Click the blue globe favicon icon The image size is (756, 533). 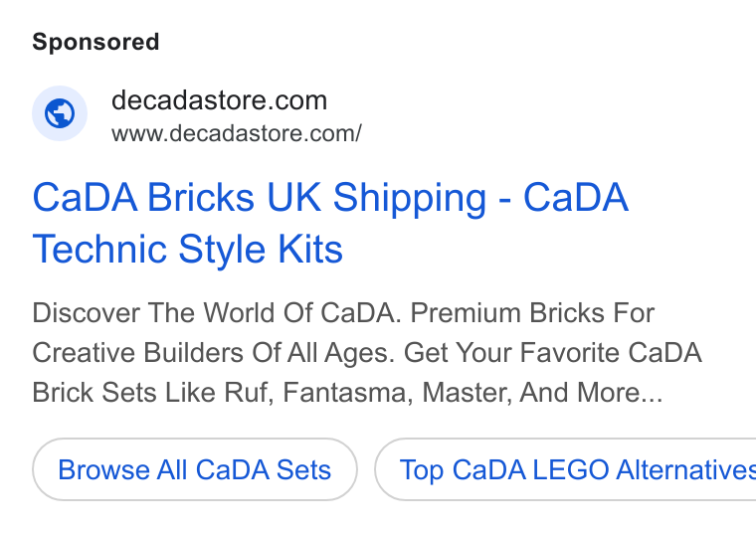click(60, 113)
